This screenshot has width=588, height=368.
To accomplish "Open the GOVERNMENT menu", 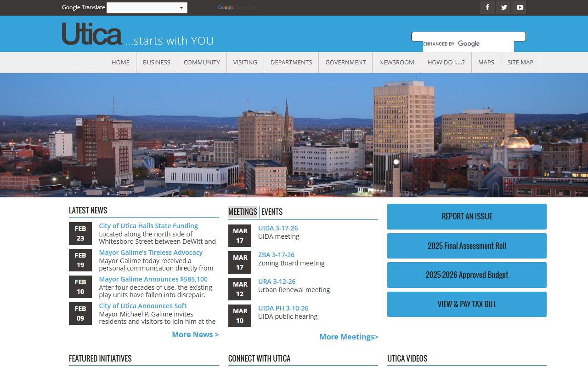I will (345, 63).
